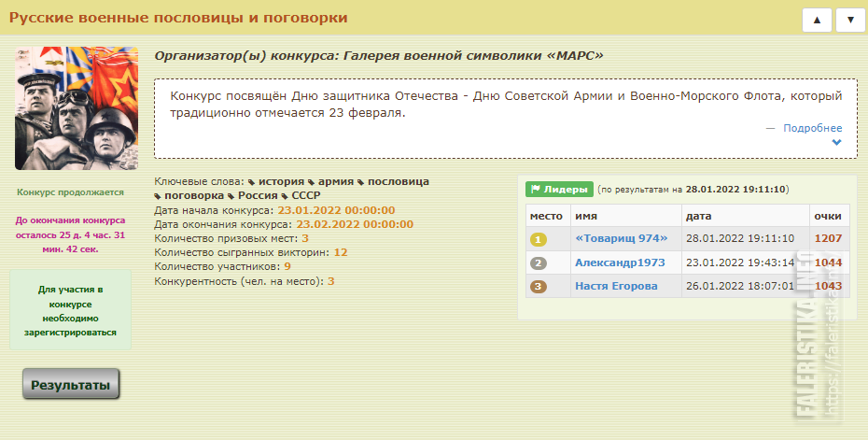Click the registration notice box
This screenshot has height=440, width=868.
click(x=70, y=310)
